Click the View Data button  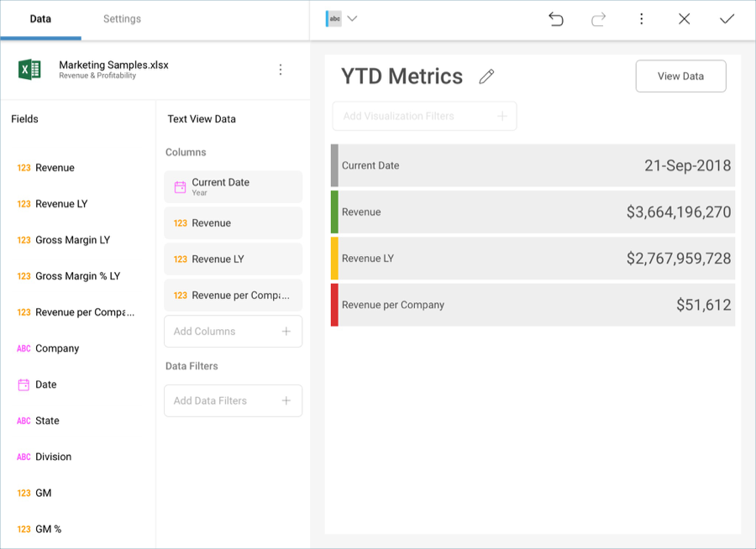pyautogui.click(x=680, y=76)
